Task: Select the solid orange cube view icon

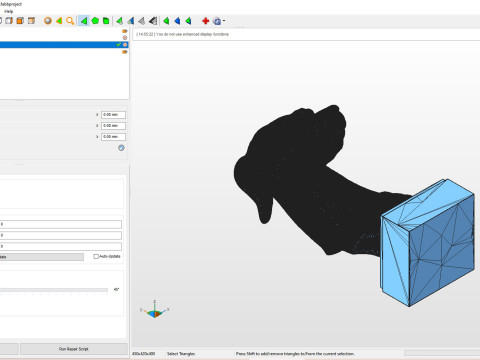Action: (20, 21)
